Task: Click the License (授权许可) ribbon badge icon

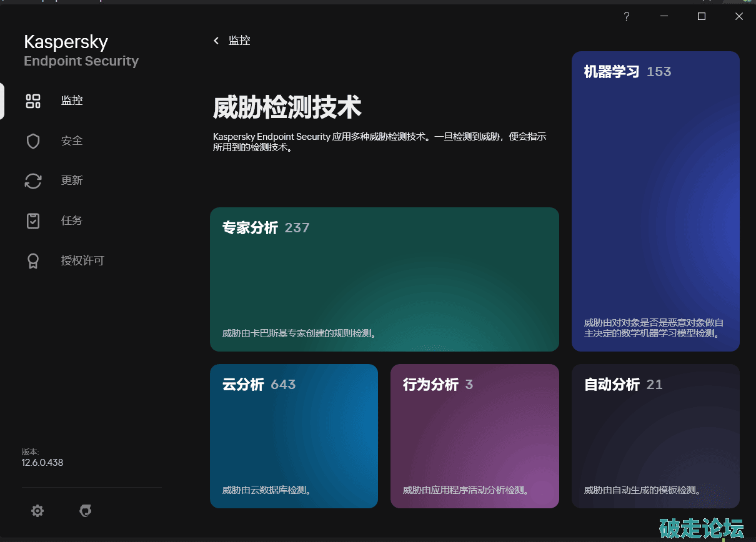Action: click(x=33, y=261)
